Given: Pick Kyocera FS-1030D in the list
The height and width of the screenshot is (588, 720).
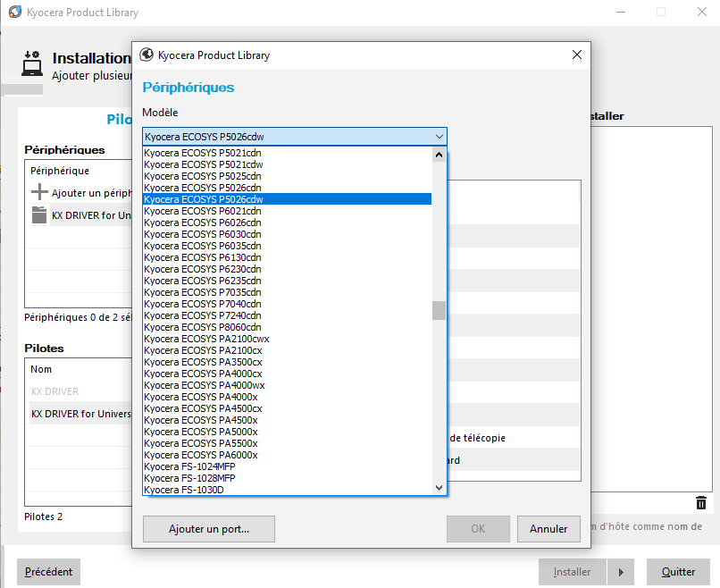Looking at the screenshot, I should (184, 490).
